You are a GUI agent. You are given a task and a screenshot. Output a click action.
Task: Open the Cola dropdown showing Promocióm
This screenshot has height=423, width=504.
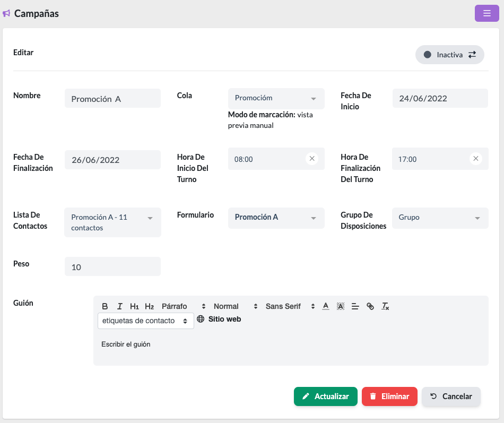[276, 98]
